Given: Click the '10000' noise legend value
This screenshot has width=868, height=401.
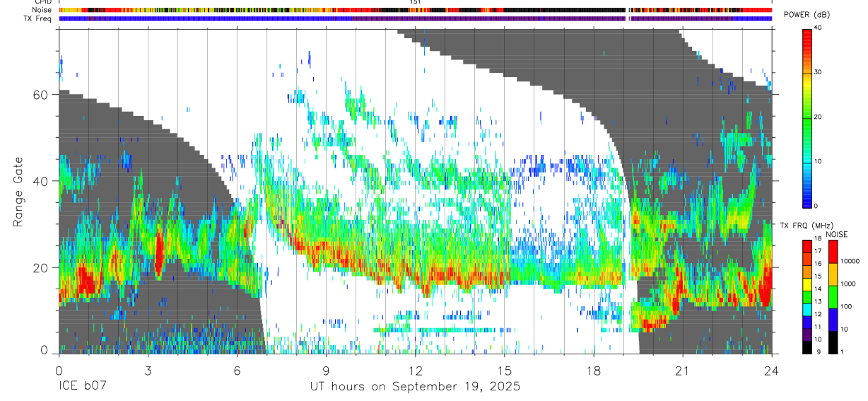Looking at the screenshot, I should (x=850, y=262).
